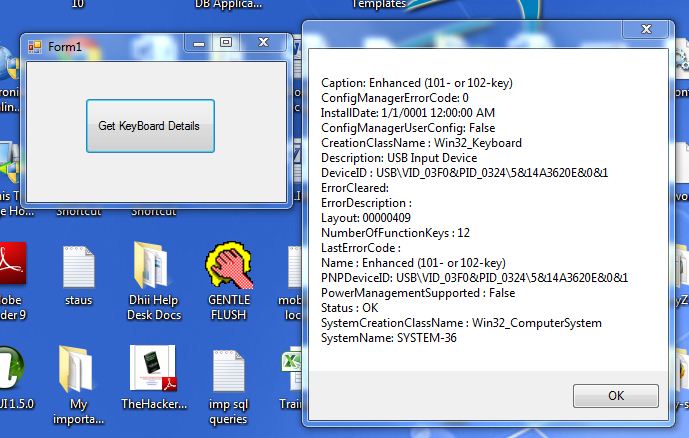The image size is (689, 438).
Task: Select the red Adobe Reader 9 icon
Action: (x=12, y=263)
